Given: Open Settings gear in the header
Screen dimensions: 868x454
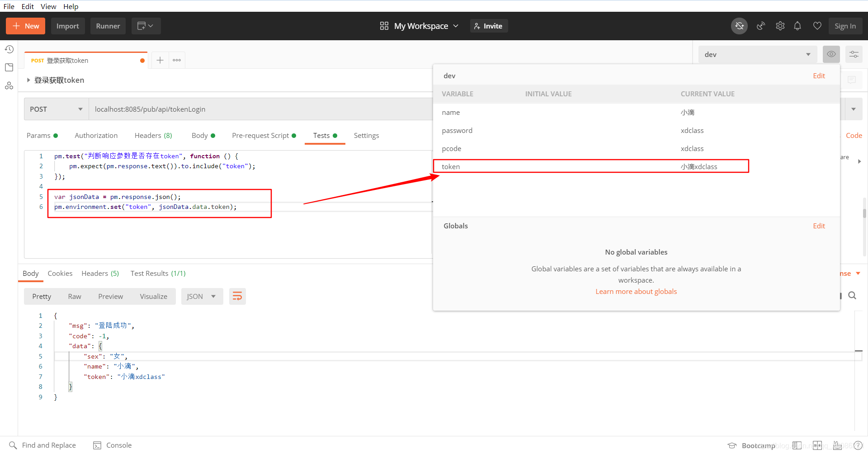Looking at the screenshot, I should 780,26.
